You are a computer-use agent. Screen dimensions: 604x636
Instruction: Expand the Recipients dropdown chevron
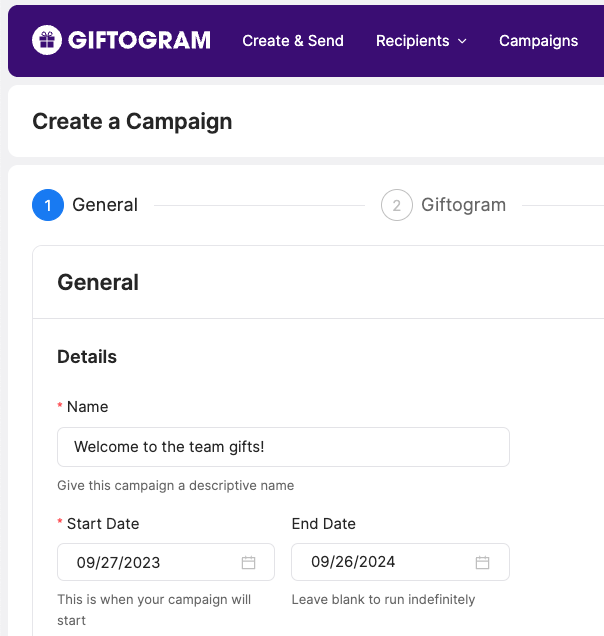coord(462,42)
